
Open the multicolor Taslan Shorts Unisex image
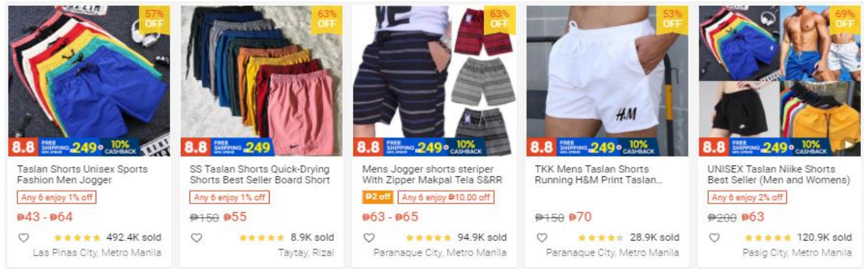pos(89,81)
